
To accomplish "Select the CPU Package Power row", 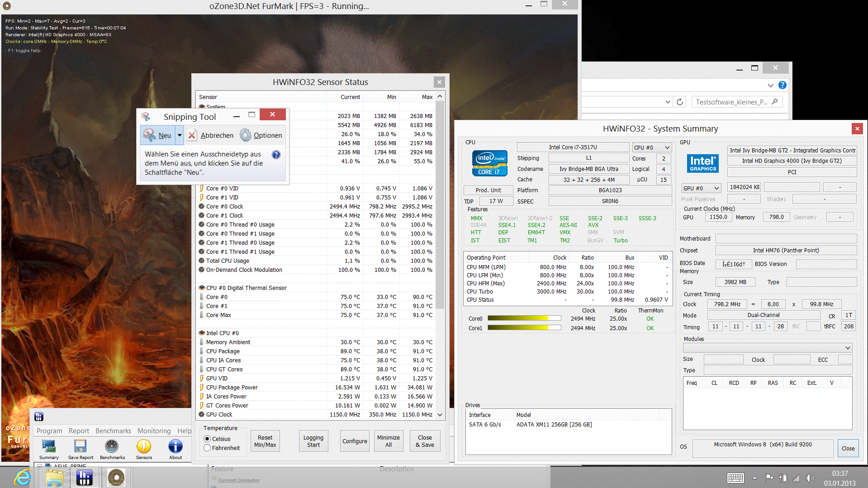I will point(316,387).
